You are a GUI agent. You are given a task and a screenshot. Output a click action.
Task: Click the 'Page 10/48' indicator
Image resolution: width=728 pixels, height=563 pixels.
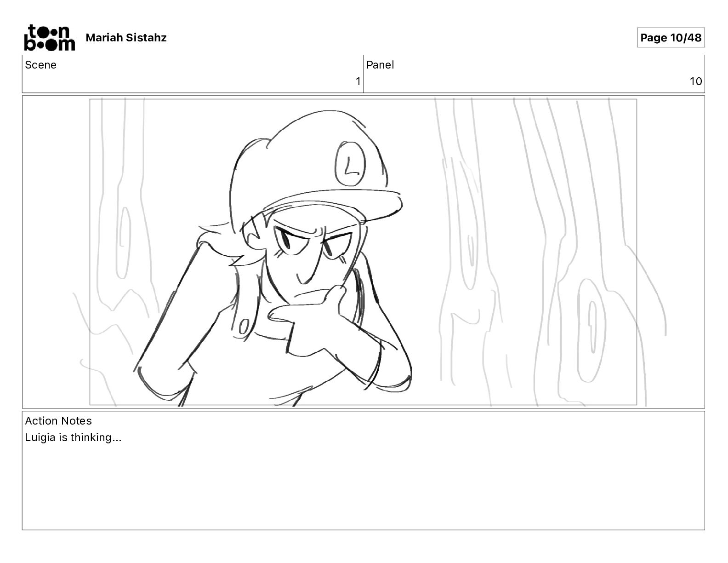pyautogui.click(x=671, y=38)
